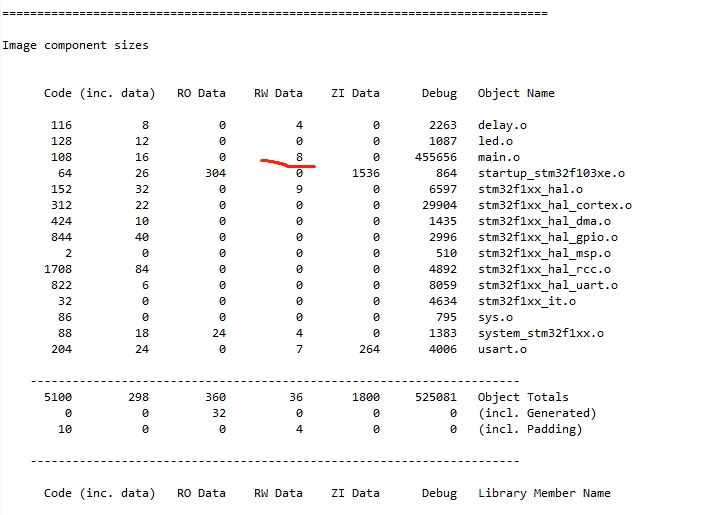Click the stm32f1xx_hal_uart.o object name

[547, 285]
